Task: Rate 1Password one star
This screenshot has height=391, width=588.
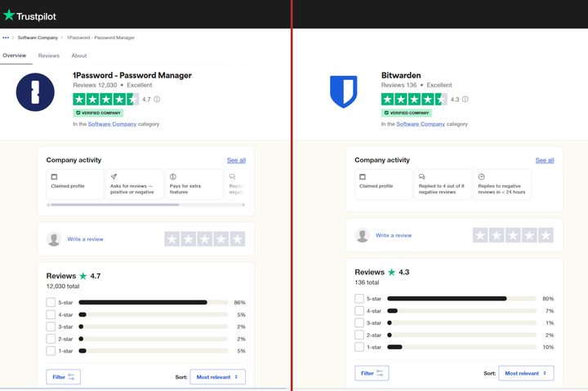Action: 172,239
